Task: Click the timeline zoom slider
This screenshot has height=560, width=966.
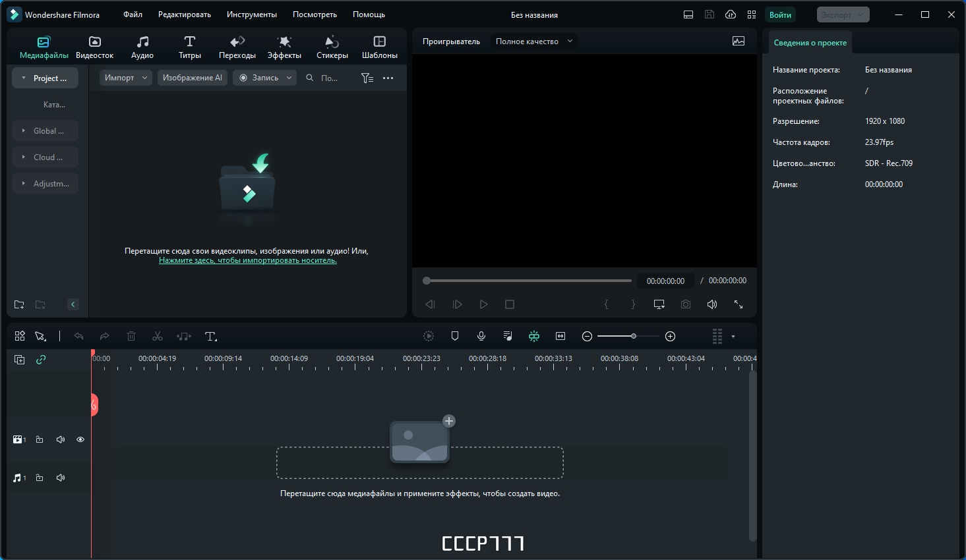Action: tap(628, 336)
